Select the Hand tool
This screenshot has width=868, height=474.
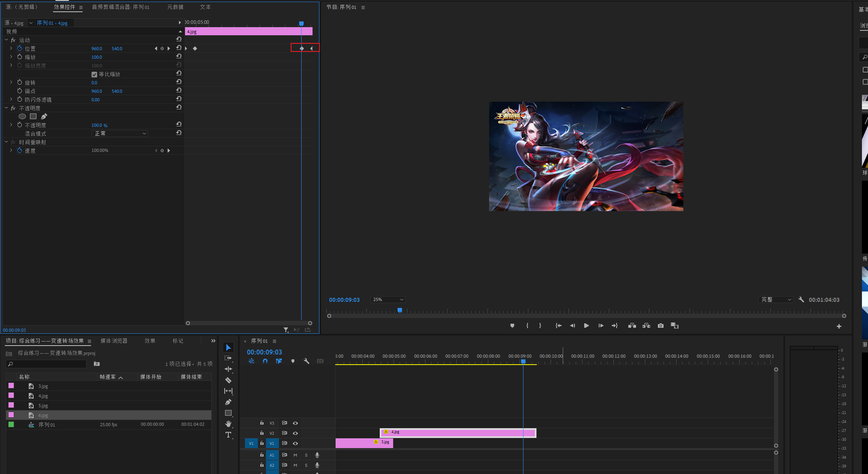coord(228,424)
